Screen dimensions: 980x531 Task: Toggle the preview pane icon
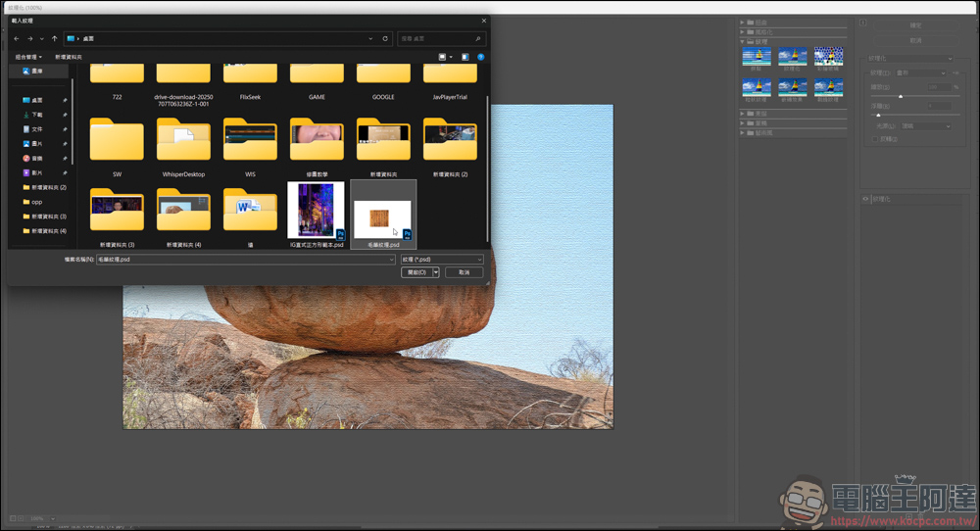465,57
